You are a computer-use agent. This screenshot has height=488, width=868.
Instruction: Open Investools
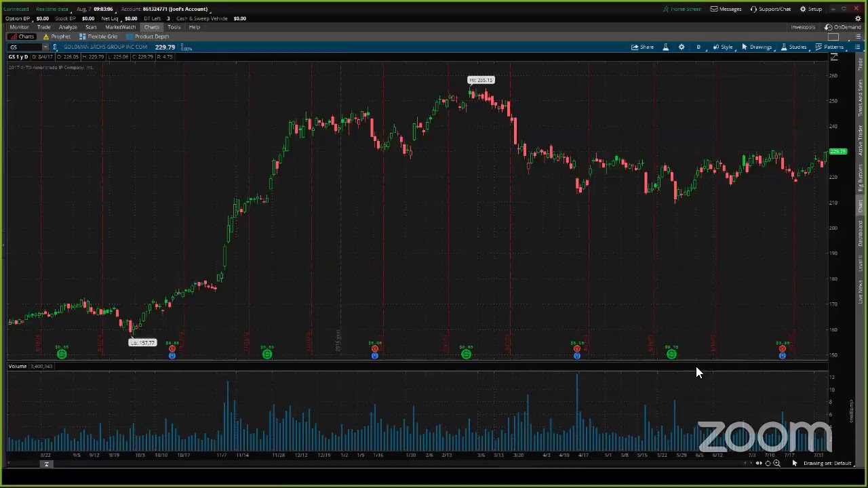coord(803,27)
